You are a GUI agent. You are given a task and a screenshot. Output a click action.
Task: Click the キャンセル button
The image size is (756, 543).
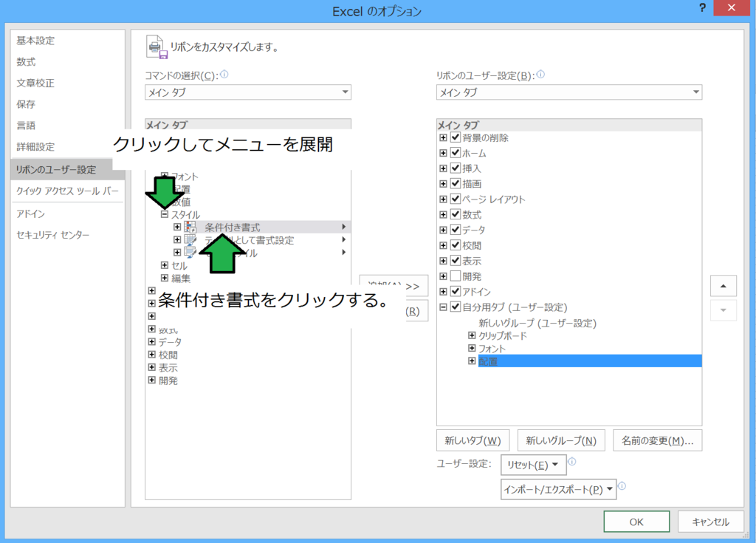pos(710,522)
